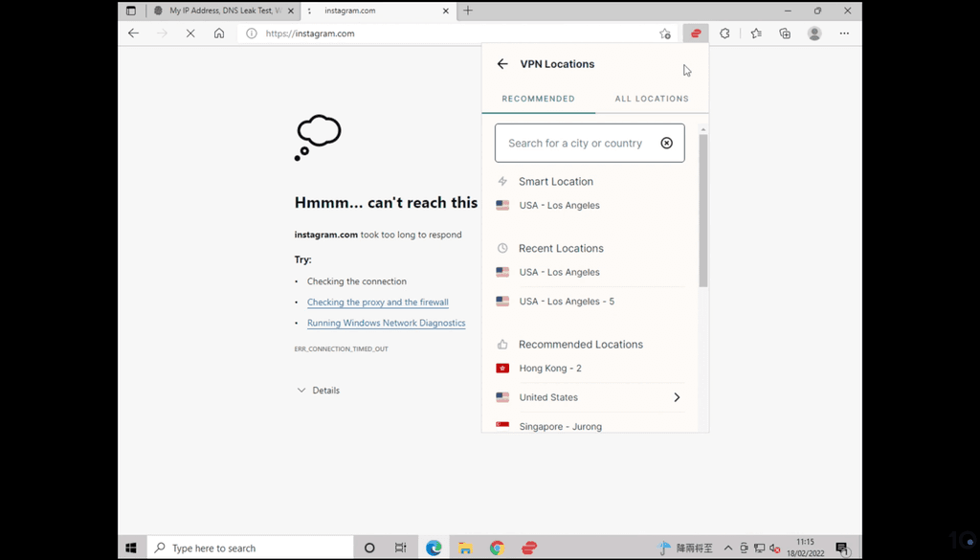This screenshot has width=980, height=560.
Task: Open Running Windows Network Diagnostics link
Action: 387,324
